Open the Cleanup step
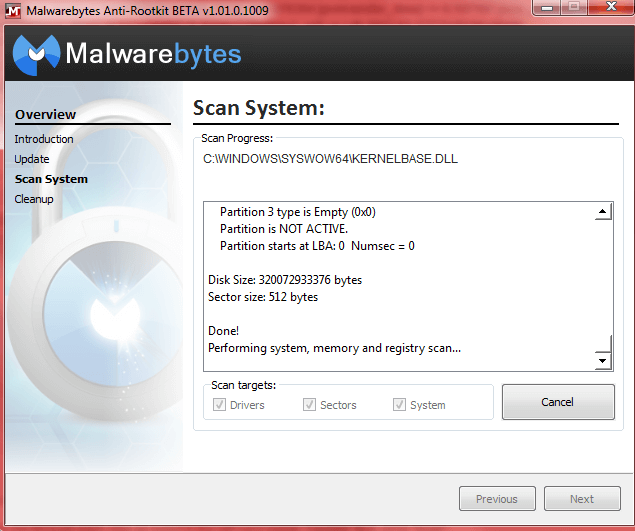Screen dimensions: 635x531 click(34, 199)
